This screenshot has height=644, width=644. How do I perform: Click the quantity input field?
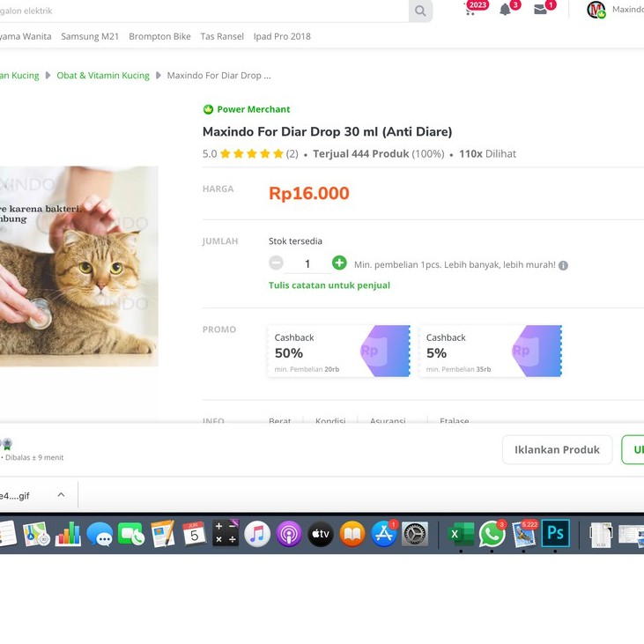click(x=307, y=263)
